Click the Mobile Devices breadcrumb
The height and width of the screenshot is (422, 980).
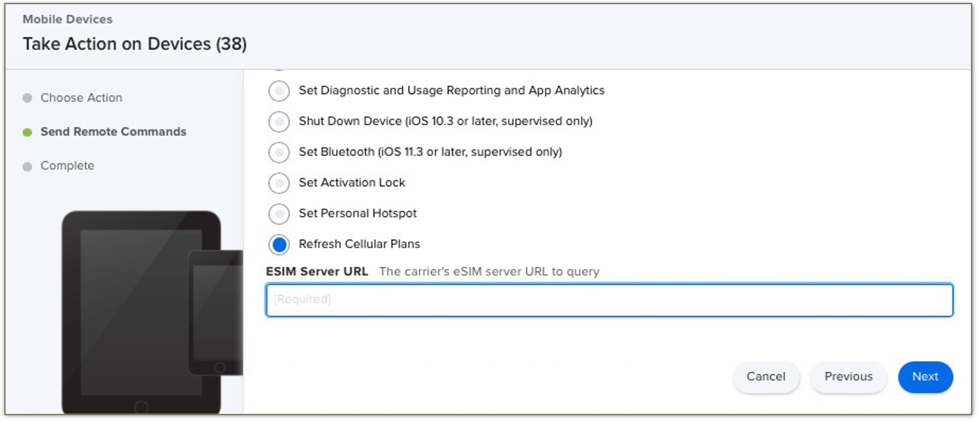click(68, 19)
